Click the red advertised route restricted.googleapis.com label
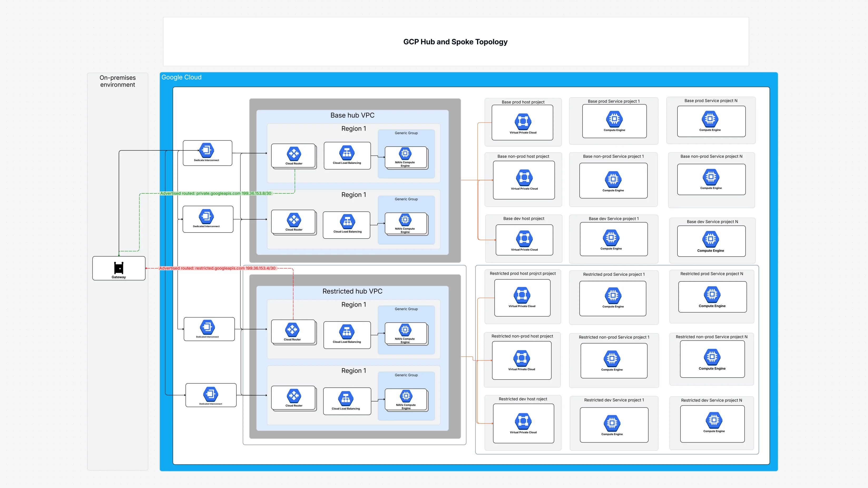 217,268
